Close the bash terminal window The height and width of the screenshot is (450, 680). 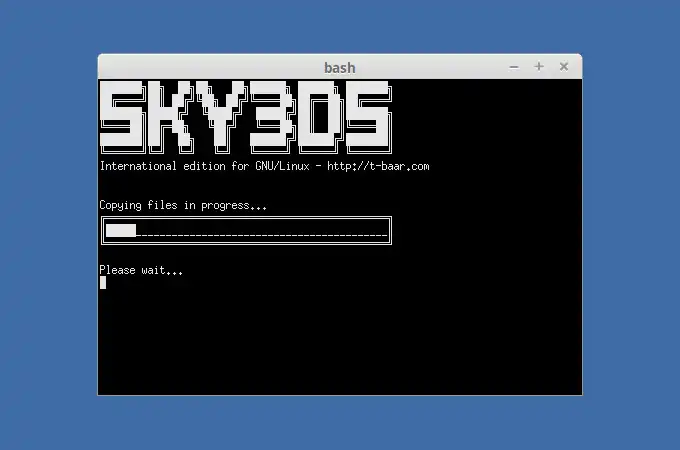[x=564, y=66]
